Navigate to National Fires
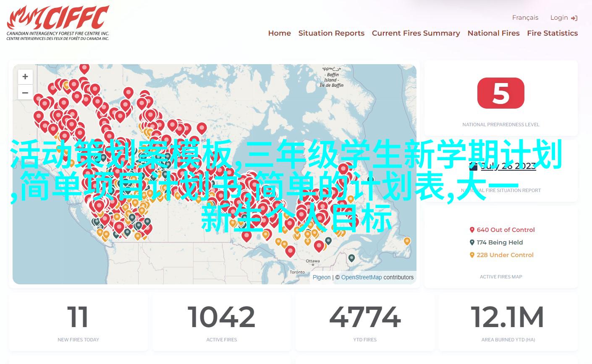The image size is (592, 364). [493, 33]
